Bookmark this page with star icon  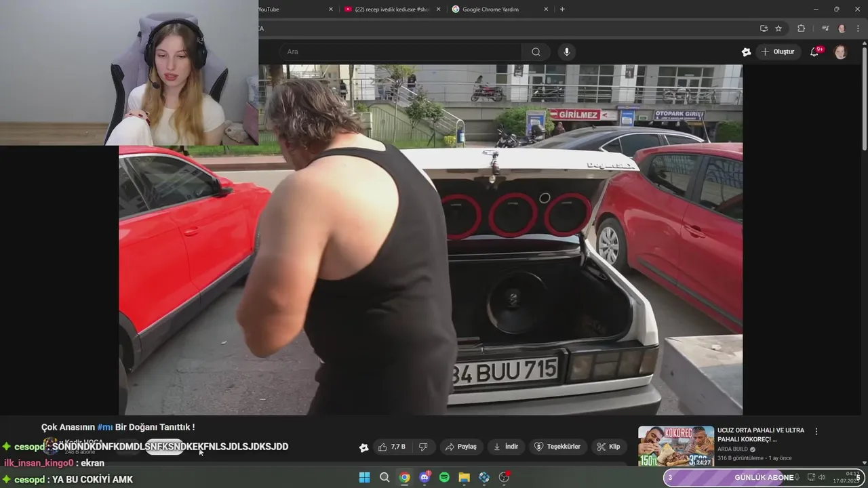pyautogui.click(x=778, y=28)
